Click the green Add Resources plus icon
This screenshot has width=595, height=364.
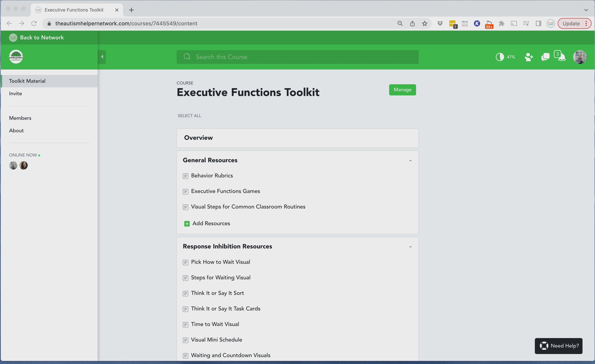[187, 223]
